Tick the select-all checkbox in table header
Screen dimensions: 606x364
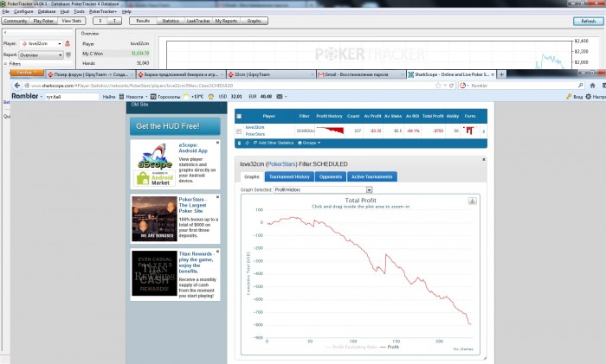tap(239, 116)
